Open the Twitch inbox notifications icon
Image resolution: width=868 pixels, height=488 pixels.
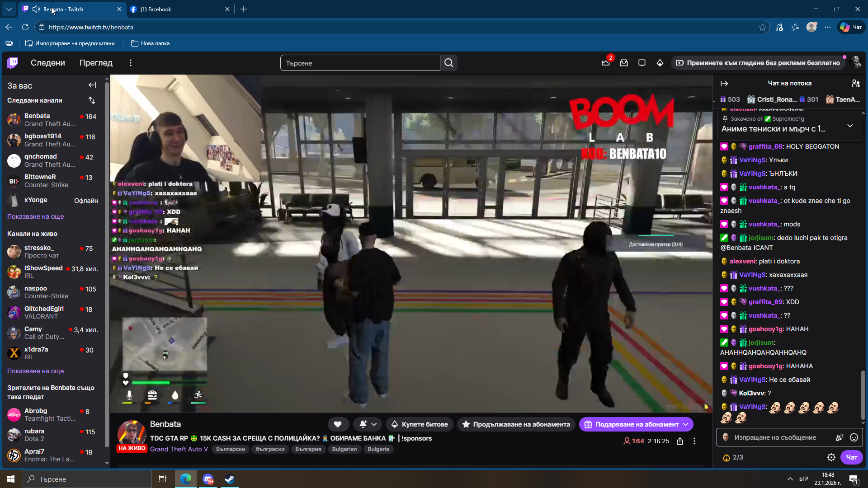tap(624, 63)
